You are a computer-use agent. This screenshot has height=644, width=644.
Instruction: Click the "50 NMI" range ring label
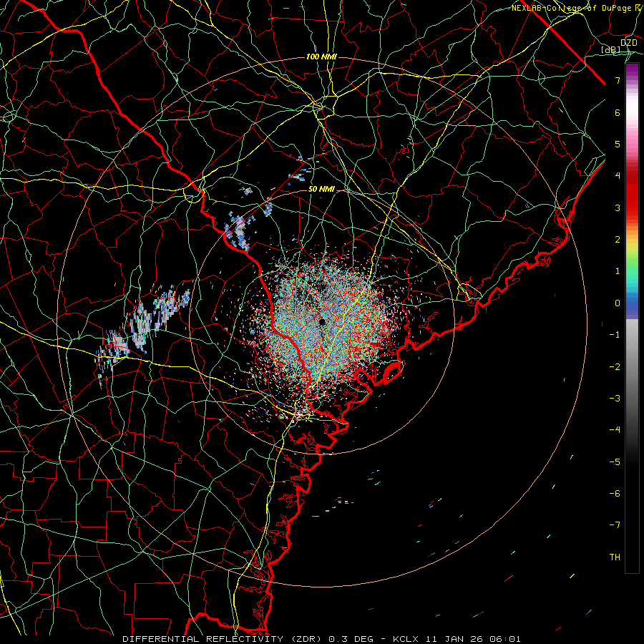[x=321, y=190]
